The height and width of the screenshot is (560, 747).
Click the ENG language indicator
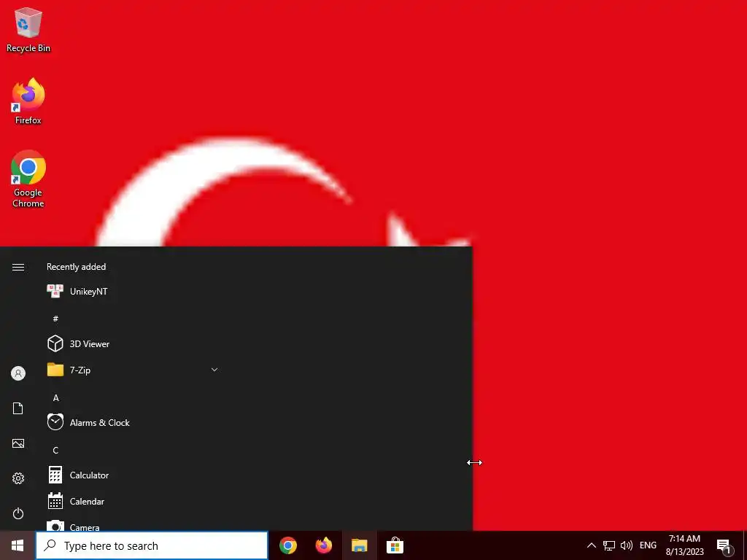[648, 545]
